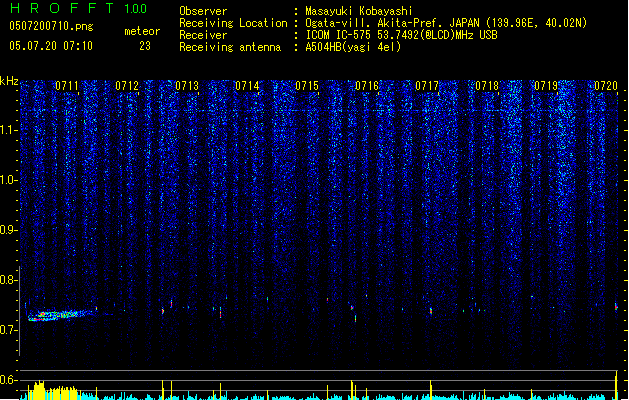Click the 1.0 frequency axis label
Image resolution: width=629 pixels, height=400 pixels.
(9, 180)
